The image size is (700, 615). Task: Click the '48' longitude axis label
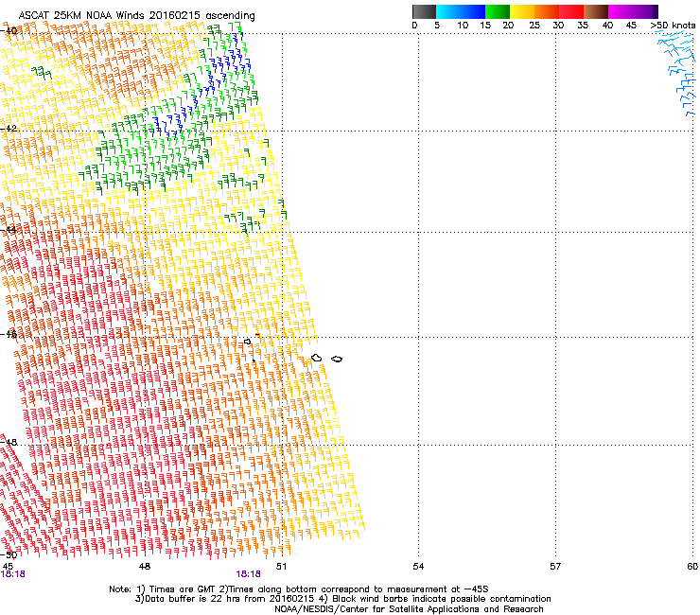tap(145, 567)
